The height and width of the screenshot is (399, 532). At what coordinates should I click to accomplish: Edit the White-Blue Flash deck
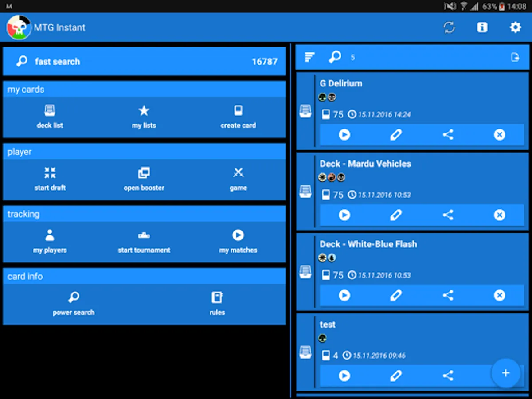(396, 295)
